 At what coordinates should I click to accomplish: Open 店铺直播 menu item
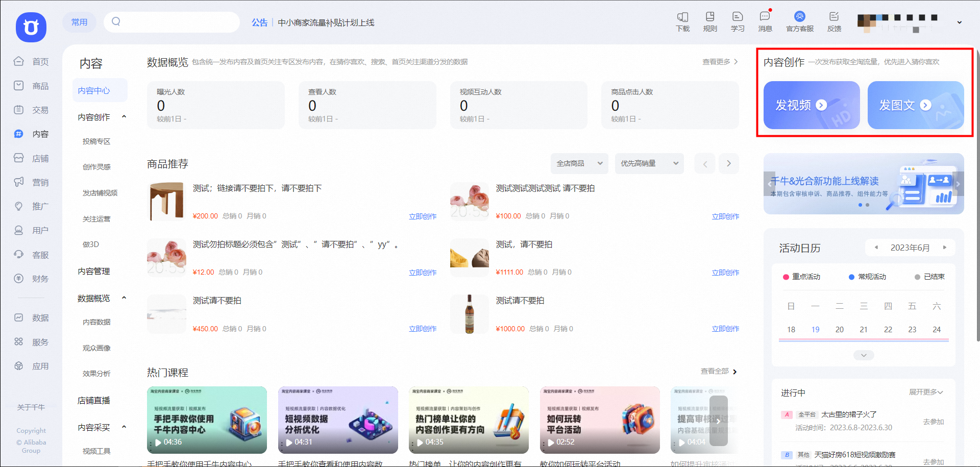94,401
